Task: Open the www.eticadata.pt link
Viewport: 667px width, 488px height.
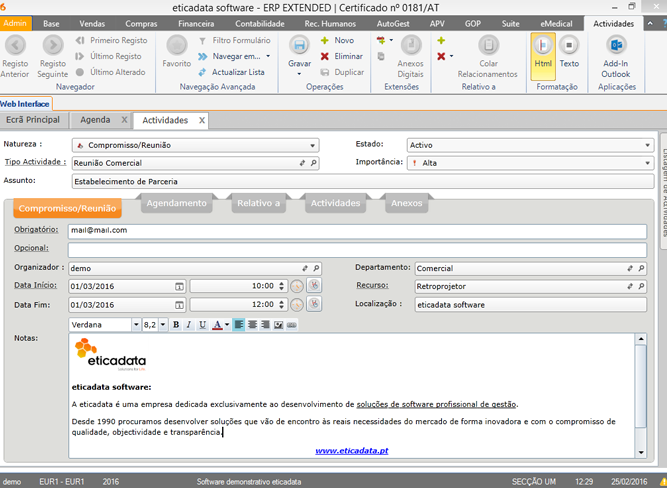Action: point(351,451)
